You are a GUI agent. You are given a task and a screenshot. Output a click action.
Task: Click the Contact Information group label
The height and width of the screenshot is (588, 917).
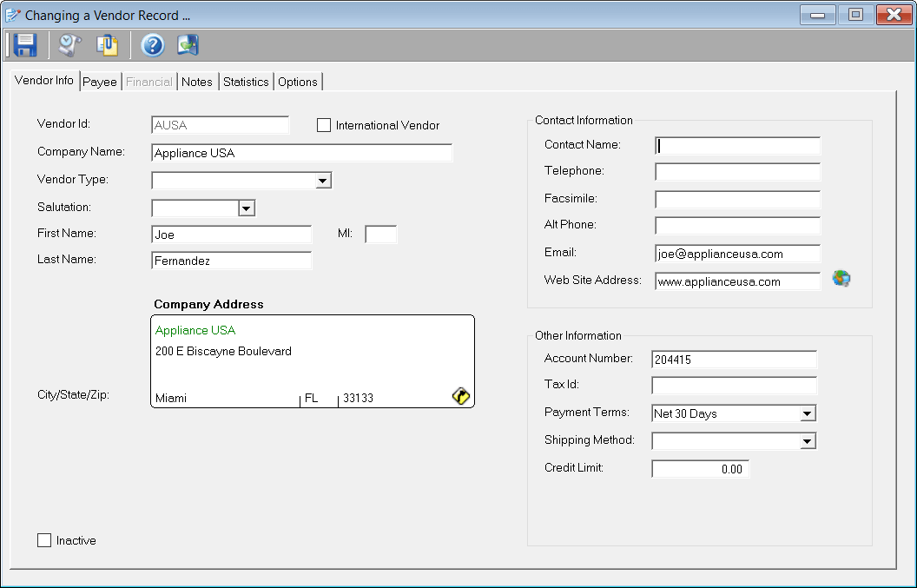584,120
